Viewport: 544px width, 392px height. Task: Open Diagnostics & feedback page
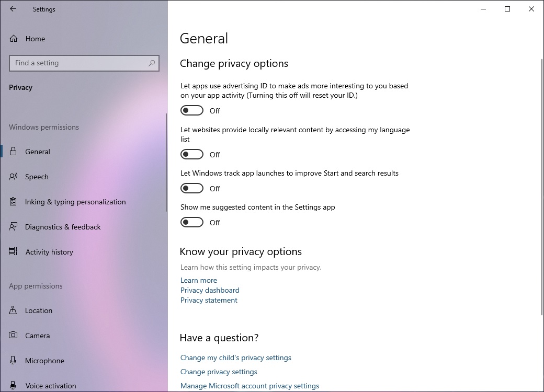pyautogui.click(x=83, y=227)
